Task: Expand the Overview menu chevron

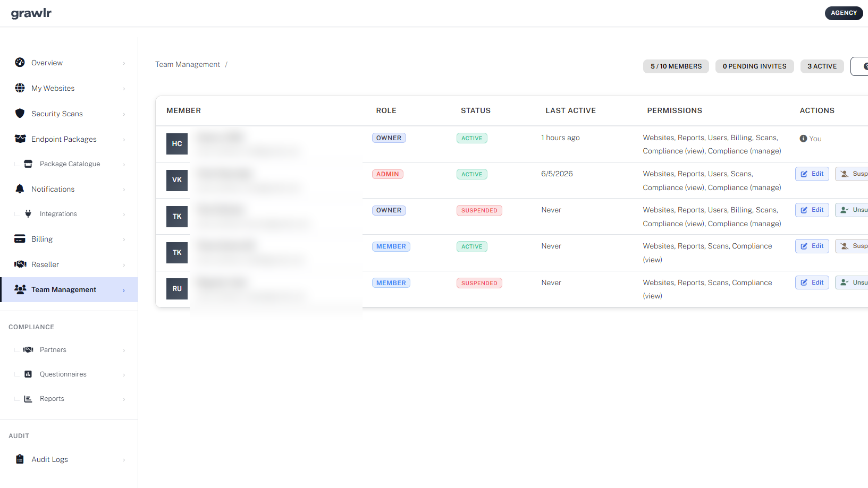Action: click(124, 63)
